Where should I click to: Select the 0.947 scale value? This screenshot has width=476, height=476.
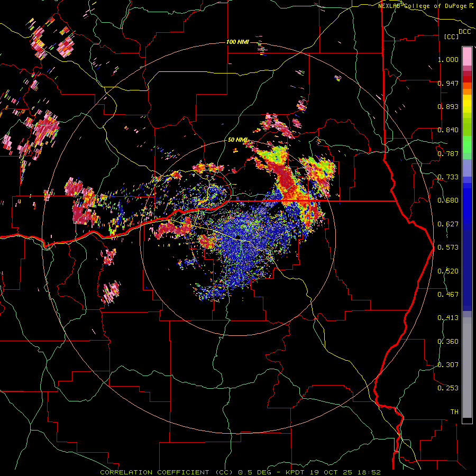[x=448, y=83]
